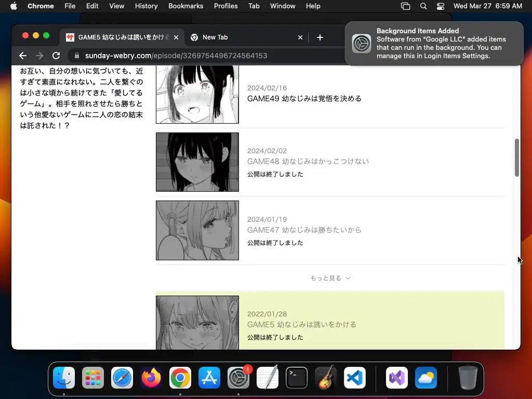Close the GAME5 tab
532x399 pixels.
(176, 37)
